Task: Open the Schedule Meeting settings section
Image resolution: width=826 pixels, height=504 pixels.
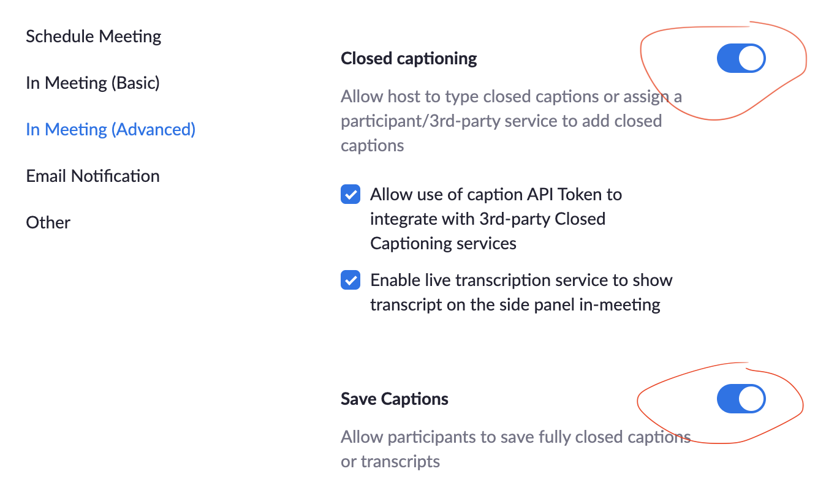Action: point(93,36)
